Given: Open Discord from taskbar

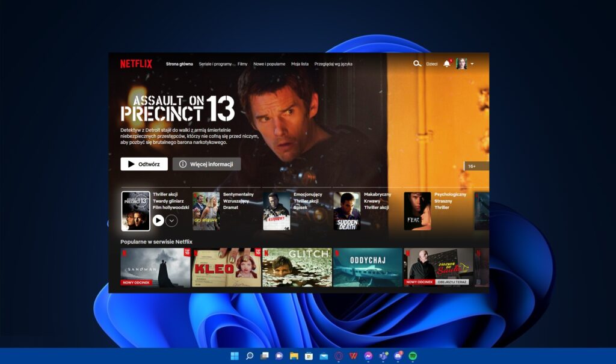Looking at the screenshot, I should [x=398, y=356].
